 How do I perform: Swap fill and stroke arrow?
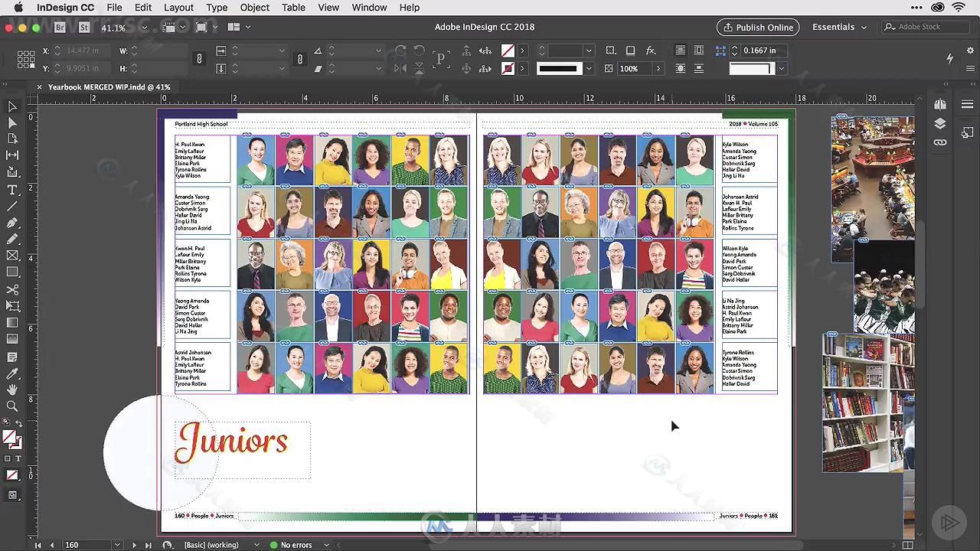tap(19, 423)
